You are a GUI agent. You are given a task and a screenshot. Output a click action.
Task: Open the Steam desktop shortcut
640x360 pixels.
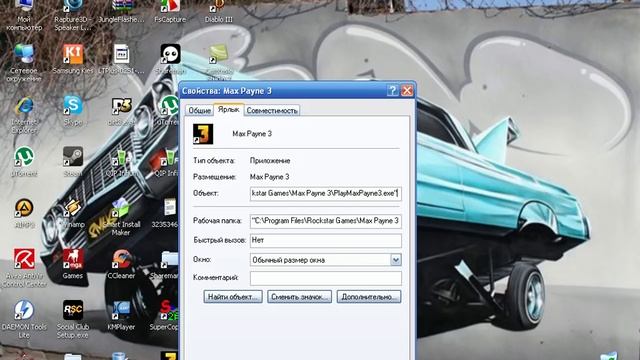73,162
